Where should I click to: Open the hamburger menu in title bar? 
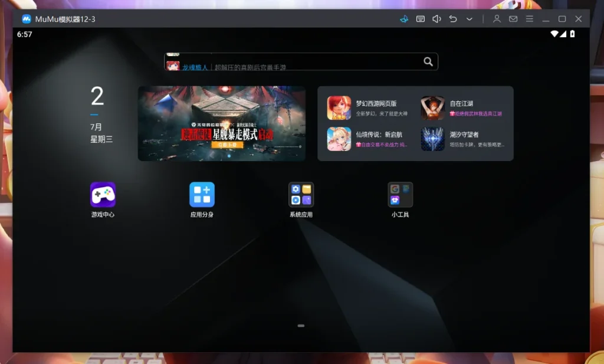(530, 19)
